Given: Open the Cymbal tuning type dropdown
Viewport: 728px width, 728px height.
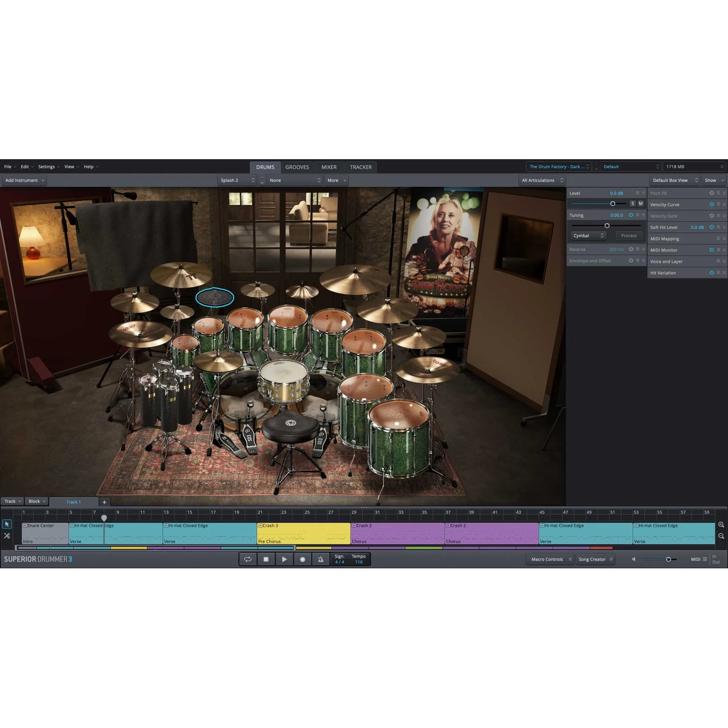Looking at the screenshot, I should click(589, 236).
